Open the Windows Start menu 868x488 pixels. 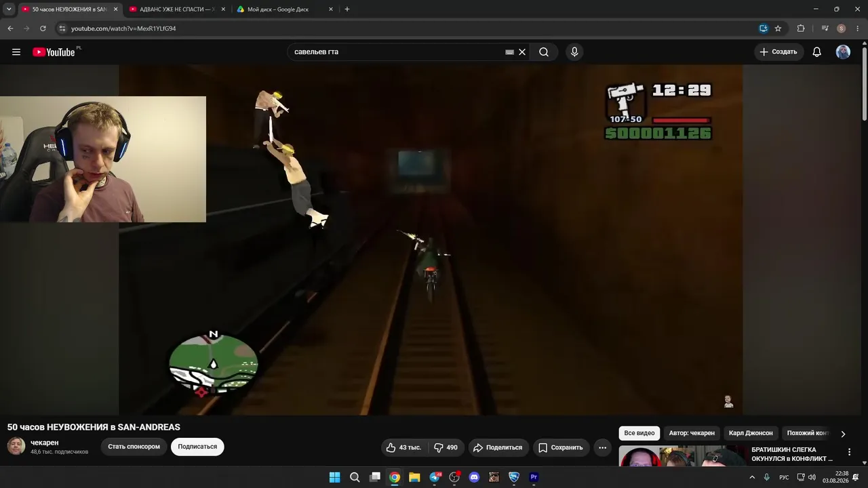point(335,477)
